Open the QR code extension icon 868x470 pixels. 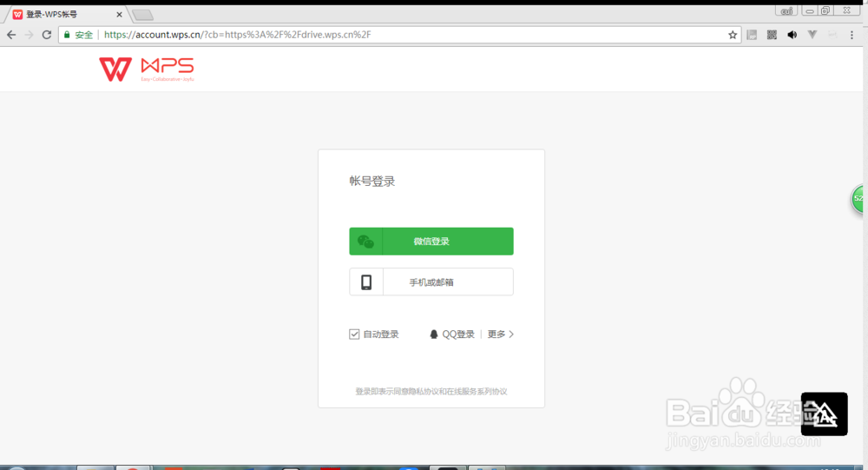click(x=772, y=35)
